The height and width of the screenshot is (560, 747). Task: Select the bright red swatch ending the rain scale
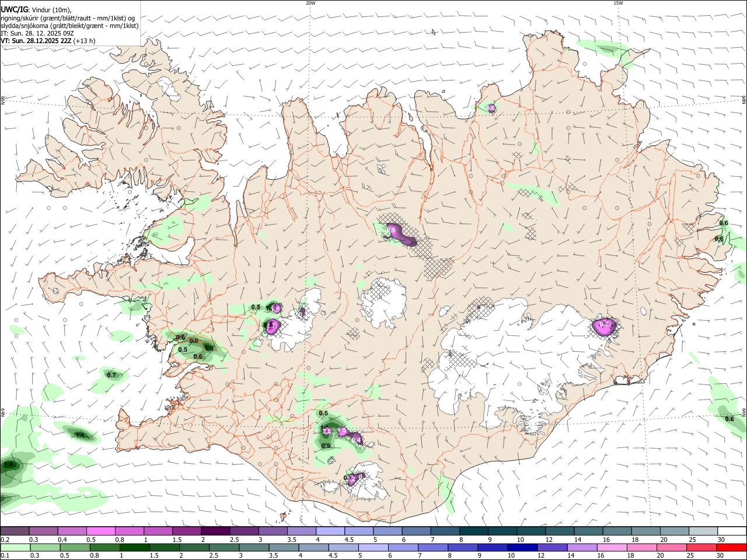point(731,547)
